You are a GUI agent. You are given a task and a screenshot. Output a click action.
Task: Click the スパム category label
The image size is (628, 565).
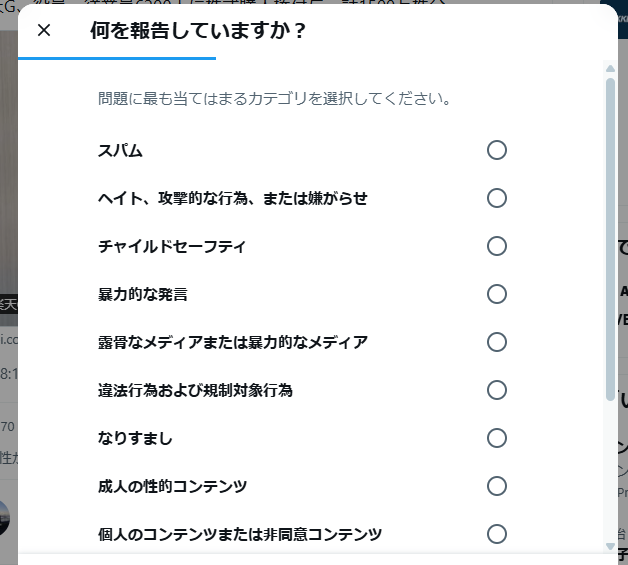click(120, 151)
